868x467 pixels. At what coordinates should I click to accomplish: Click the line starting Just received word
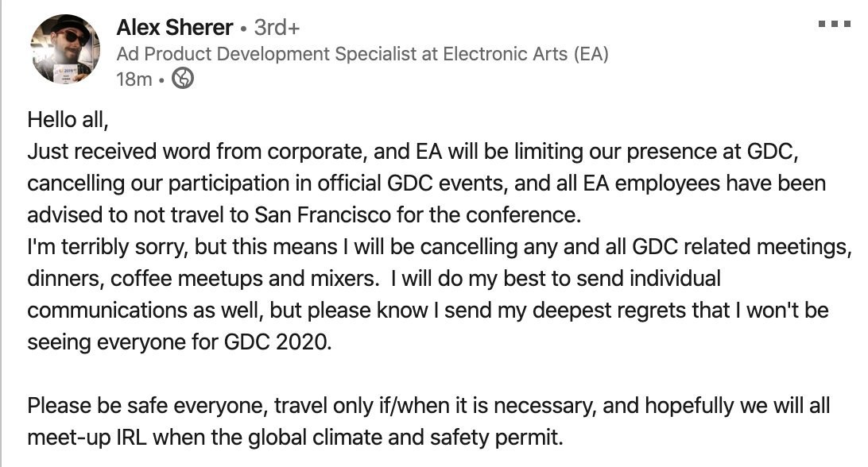pos(413,152)
